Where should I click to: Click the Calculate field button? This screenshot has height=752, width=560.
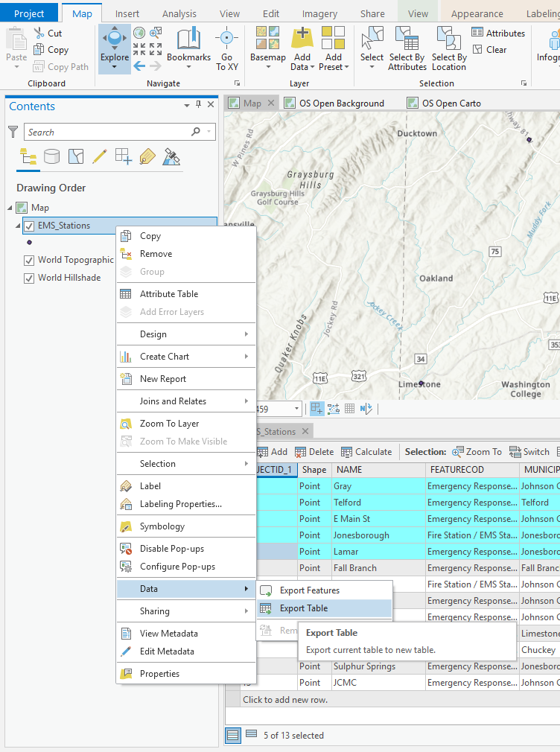[x=366, y=452]
